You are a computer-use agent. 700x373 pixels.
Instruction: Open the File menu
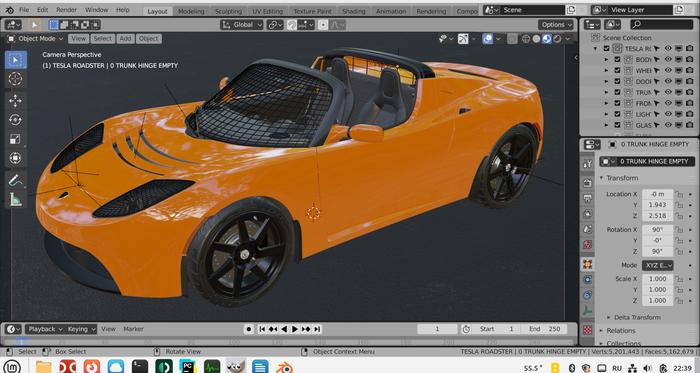[x=24, y=9]
